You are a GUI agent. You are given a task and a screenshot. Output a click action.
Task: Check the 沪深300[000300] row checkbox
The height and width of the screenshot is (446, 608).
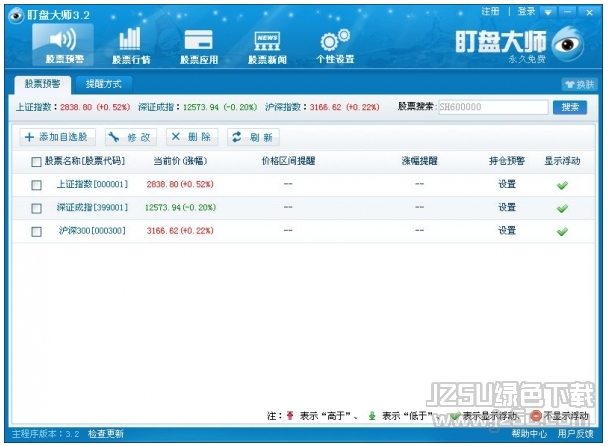(36, 232)
